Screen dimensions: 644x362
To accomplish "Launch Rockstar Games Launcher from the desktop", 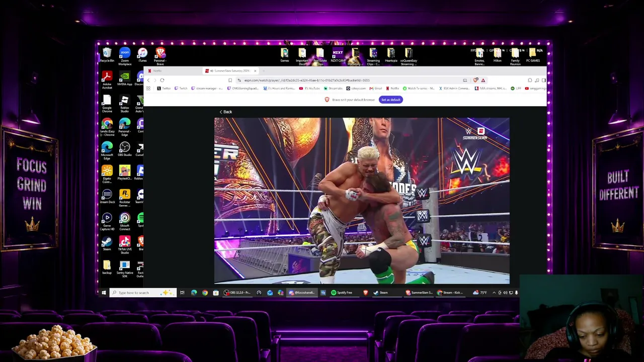I will pyautogui.click(x=125, y=198).
